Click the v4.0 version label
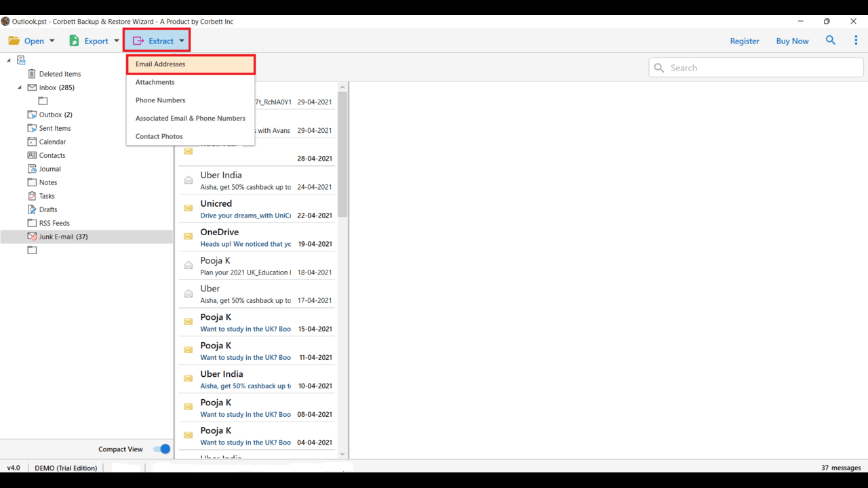This screenshot has width=868, height=488. (14, 468)
